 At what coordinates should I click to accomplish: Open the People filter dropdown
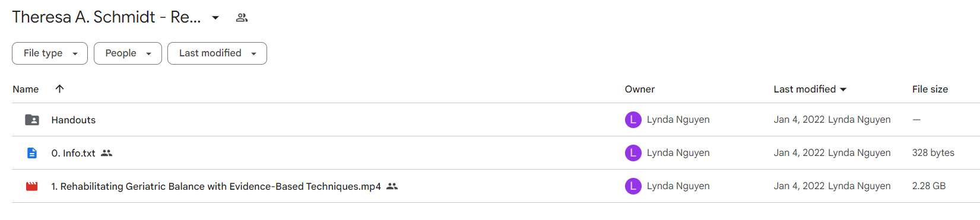pyautogui.click(x=128, y=53)
